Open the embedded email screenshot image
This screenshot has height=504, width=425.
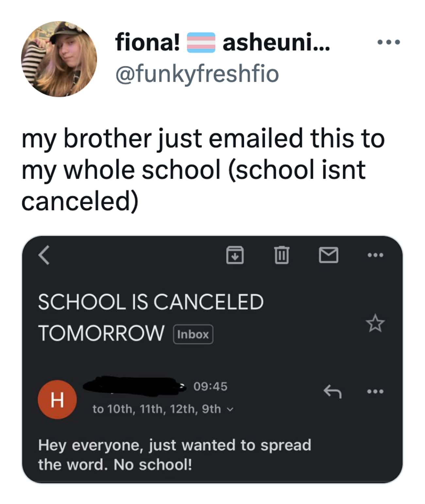click(x=212, y=360)
